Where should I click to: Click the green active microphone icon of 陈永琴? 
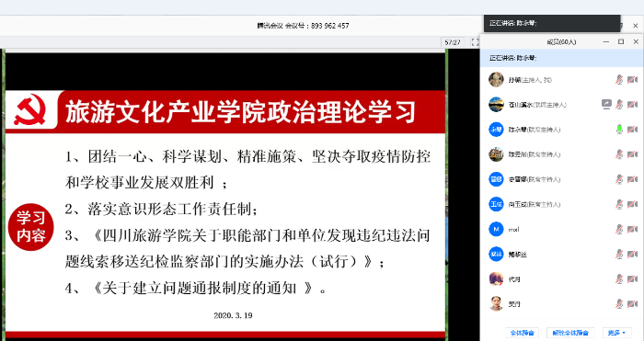[619, 130]
